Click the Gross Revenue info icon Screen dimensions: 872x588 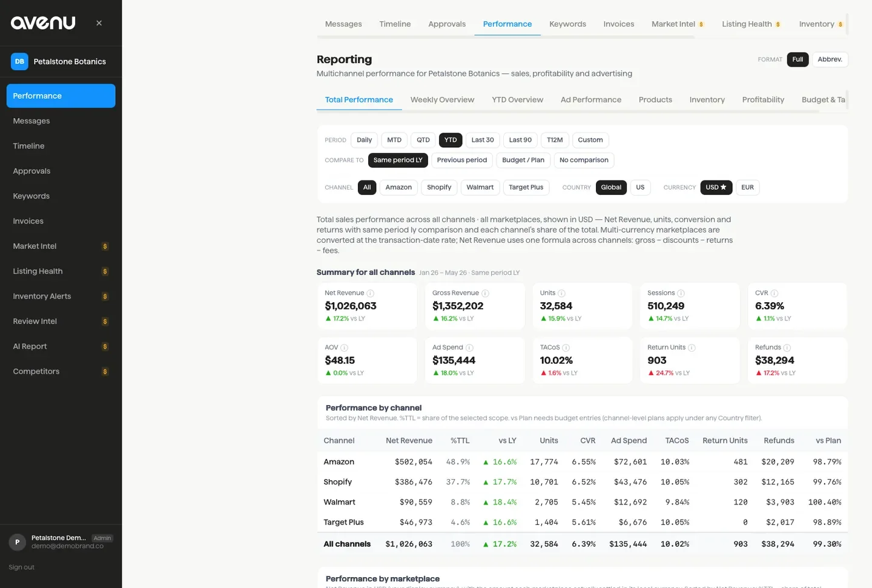(x=485, y=293)
